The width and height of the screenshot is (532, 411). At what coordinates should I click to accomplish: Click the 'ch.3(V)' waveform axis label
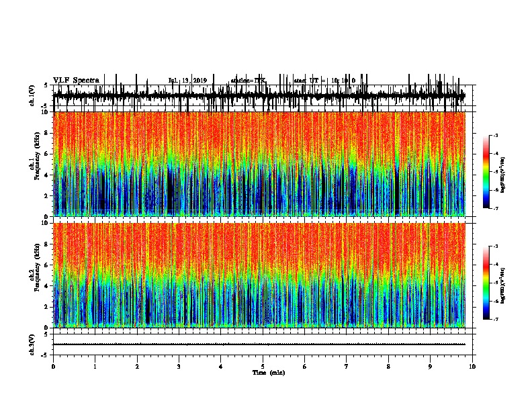[x=32, y=345]
